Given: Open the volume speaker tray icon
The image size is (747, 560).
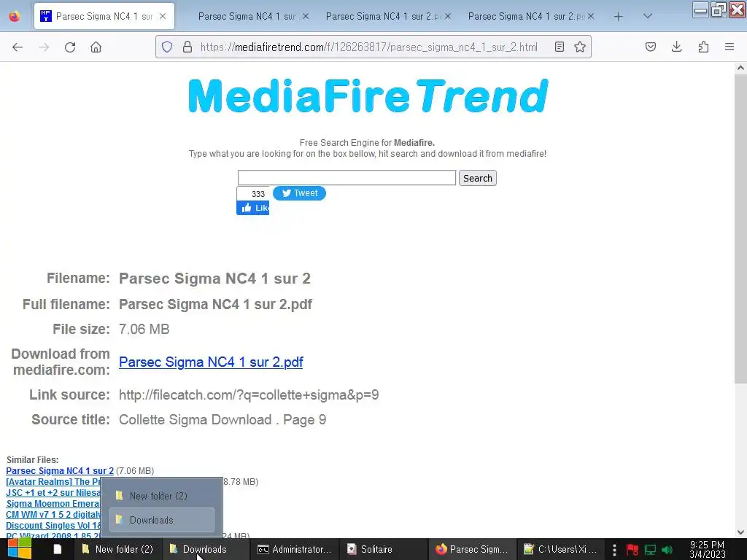Looking at the screenshot, I should 667,550.
